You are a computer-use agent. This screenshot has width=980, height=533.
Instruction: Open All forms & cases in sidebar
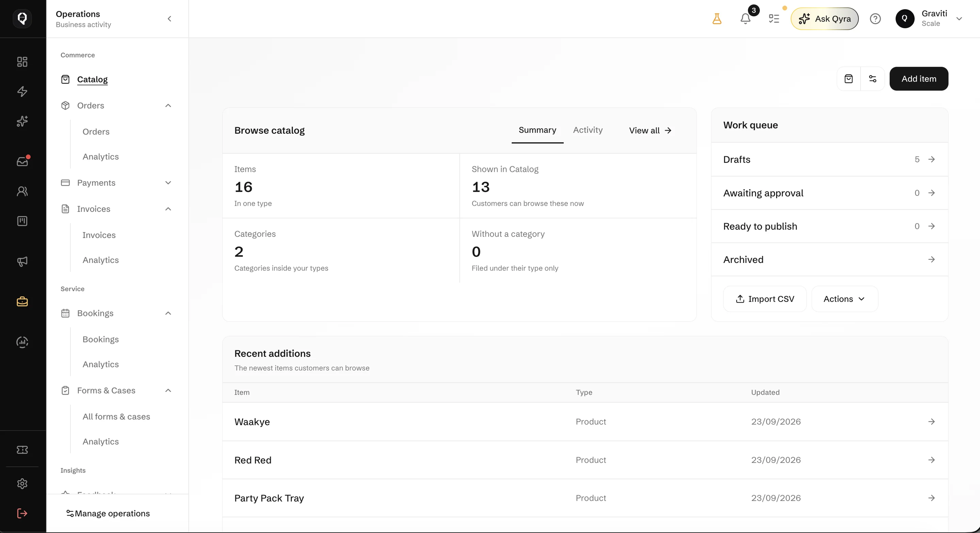point(116,417)
